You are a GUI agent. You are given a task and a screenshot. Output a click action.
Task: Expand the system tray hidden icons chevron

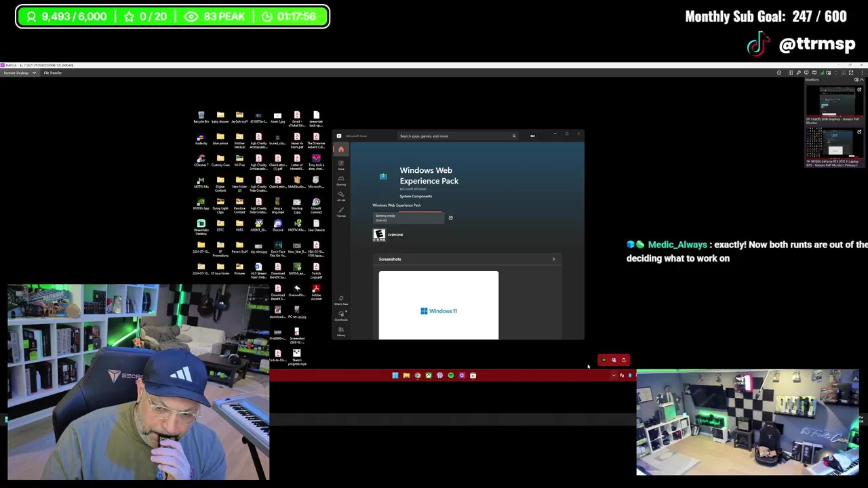click(614, 375)
